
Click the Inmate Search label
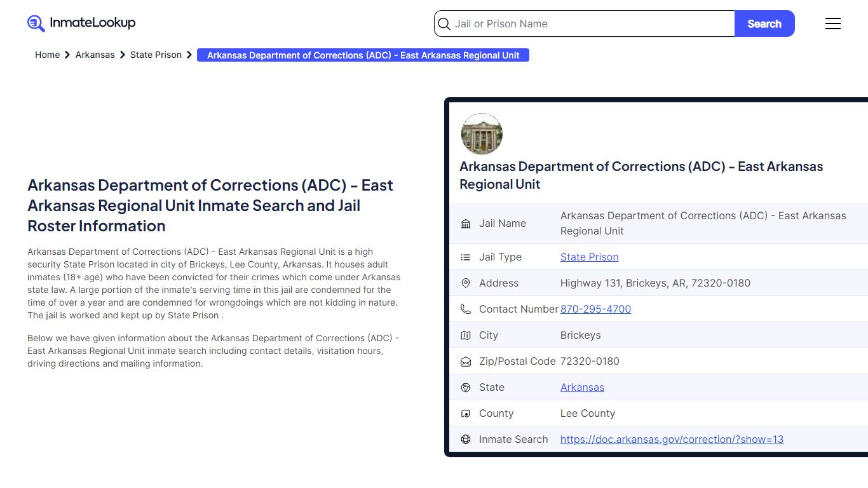coord(513,440)
